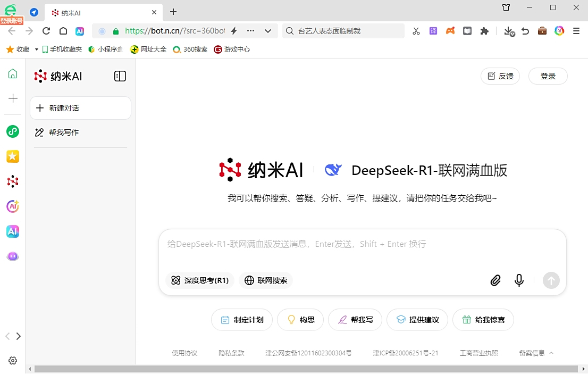Click the 登录 button

coord(548,76)
